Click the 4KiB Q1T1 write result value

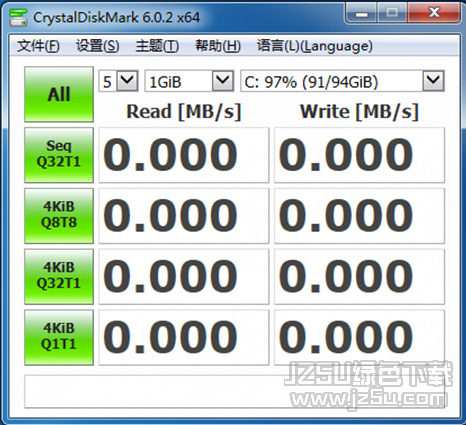[359, 337]
